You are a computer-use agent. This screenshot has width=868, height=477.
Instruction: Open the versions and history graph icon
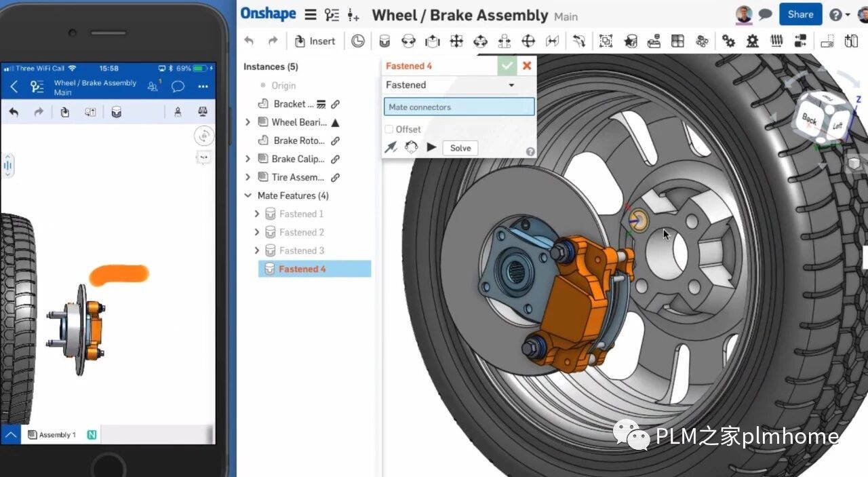click(332, 14)
